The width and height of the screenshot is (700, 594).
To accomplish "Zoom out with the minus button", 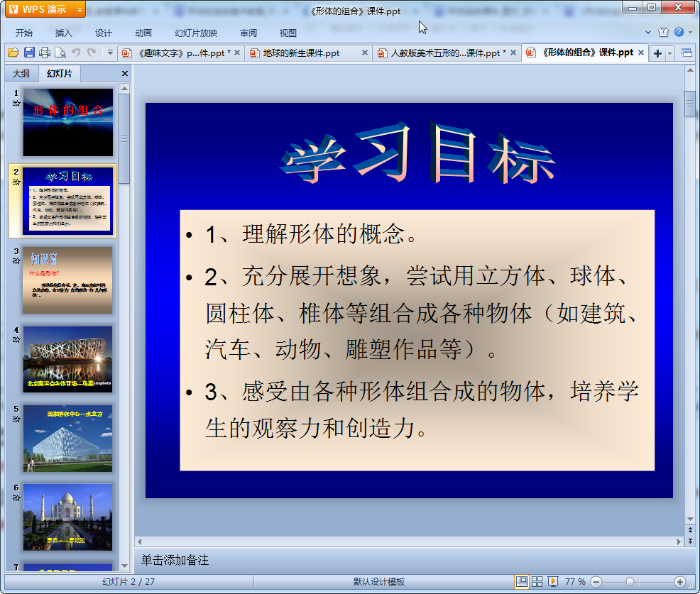I will pos(596,581).
